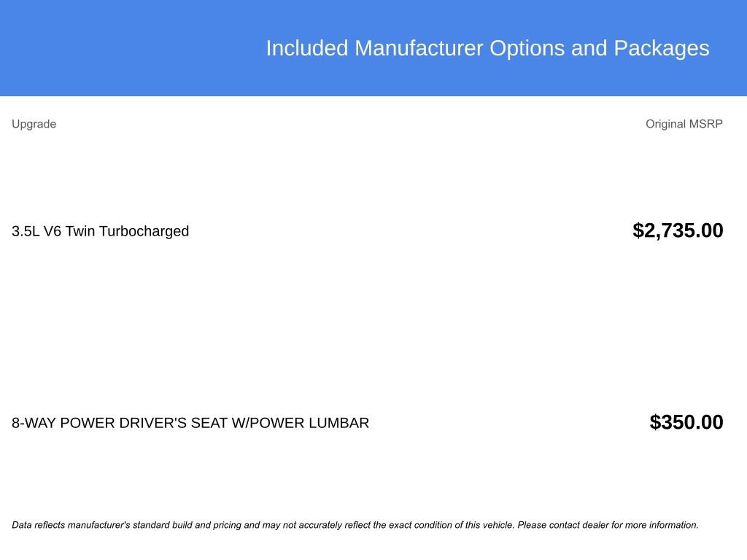Click the empty left side of blue banner
Image resolution: width=747 pixels, height=560 pixels.
tap(124, 48)
